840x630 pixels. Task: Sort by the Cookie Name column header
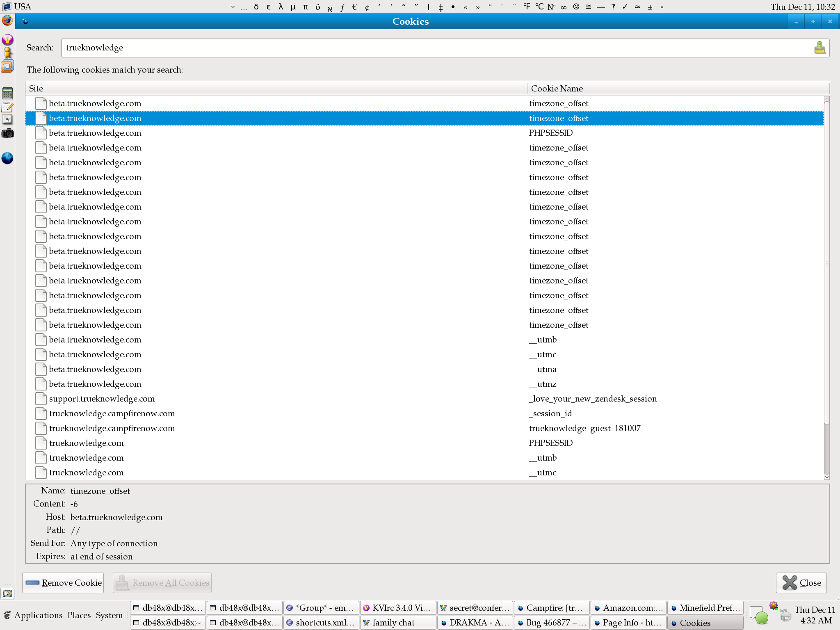tap(678, 89)
